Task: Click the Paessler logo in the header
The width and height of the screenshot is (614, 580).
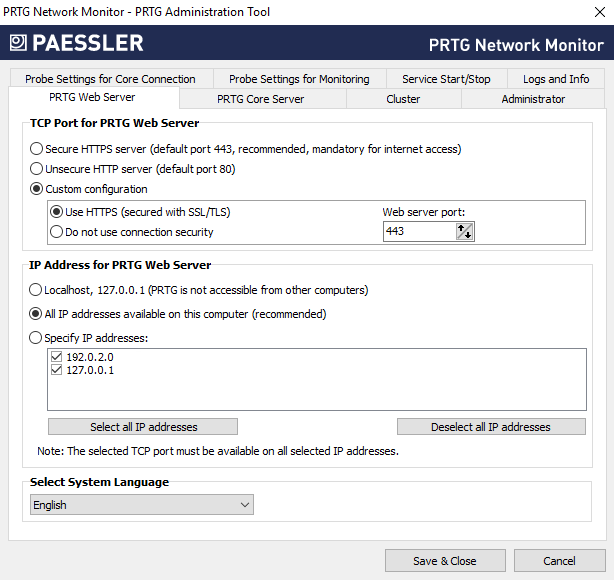Action: tap(77, 43)
